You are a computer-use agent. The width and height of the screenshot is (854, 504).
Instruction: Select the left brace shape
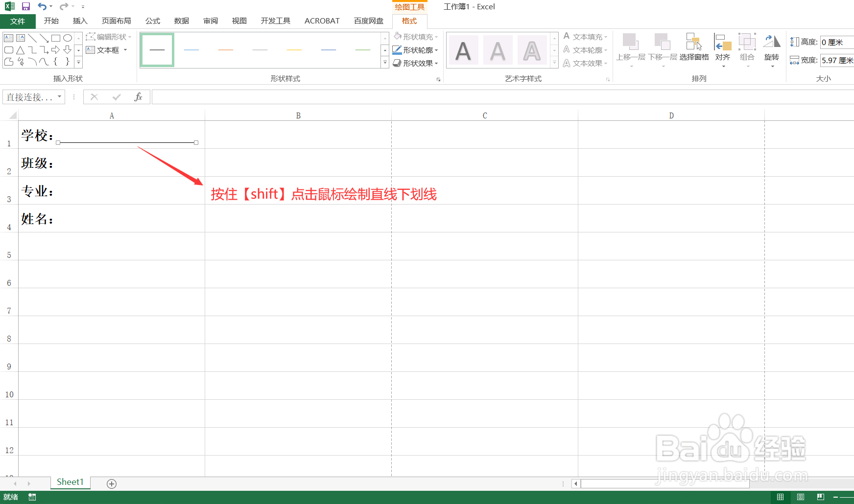click(x=56, y=62)
